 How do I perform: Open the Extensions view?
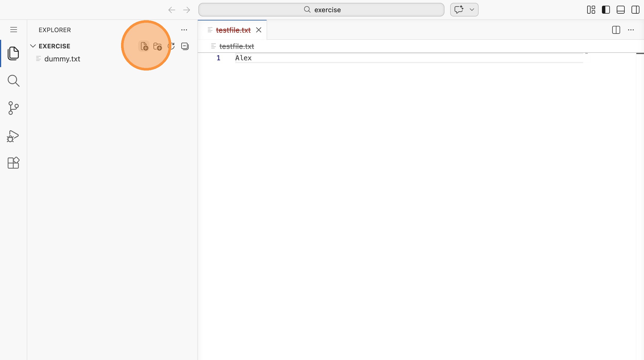13,163
